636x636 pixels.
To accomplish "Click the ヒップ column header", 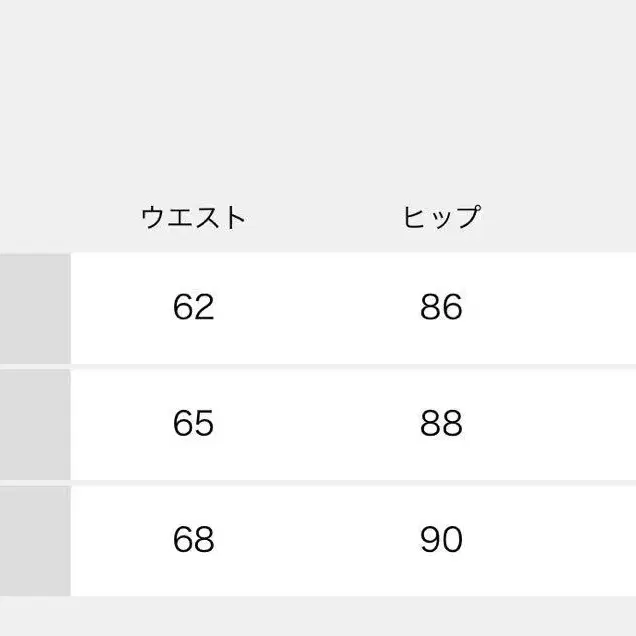I will point(441,217).
